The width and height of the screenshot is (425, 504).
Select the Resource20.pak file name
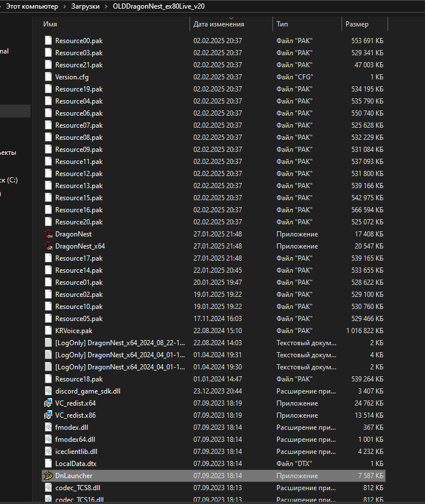(79, 222)
